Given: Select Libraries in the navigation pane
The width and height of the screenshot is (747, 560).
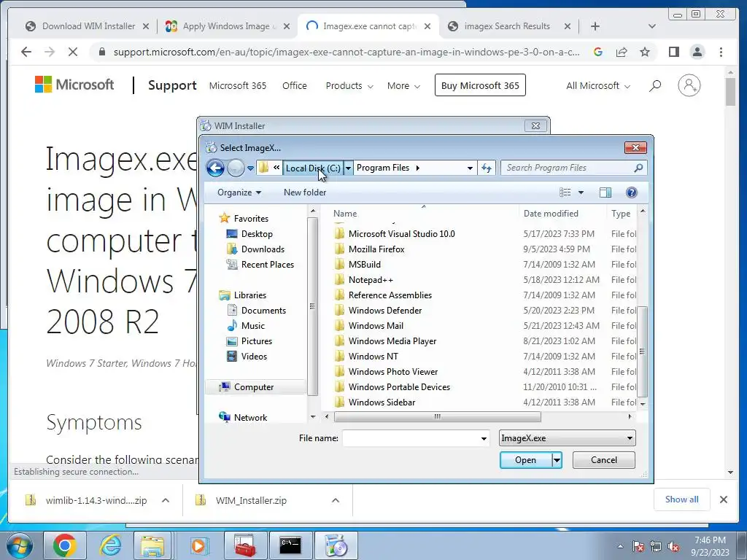Looking at the screenshot, I should pyautogui.click(x=249, y=295).
